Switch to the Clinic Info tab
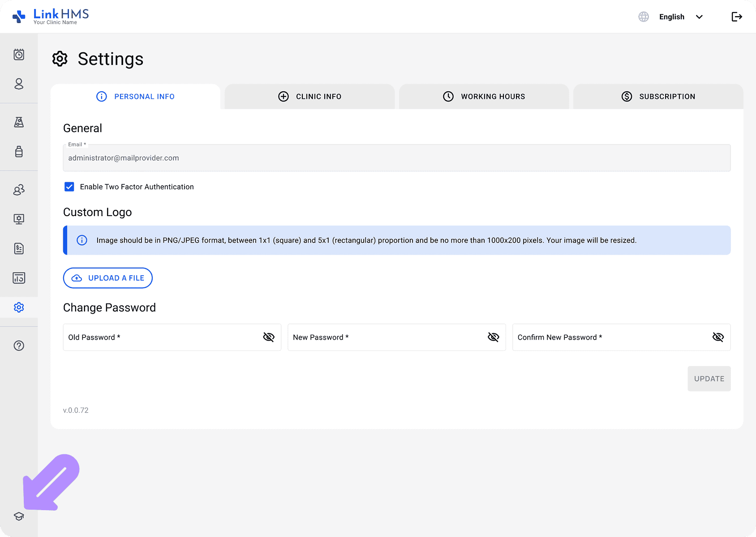Viewport: 756px width, 537px height. pyautogui.click(x=309, y=97)
